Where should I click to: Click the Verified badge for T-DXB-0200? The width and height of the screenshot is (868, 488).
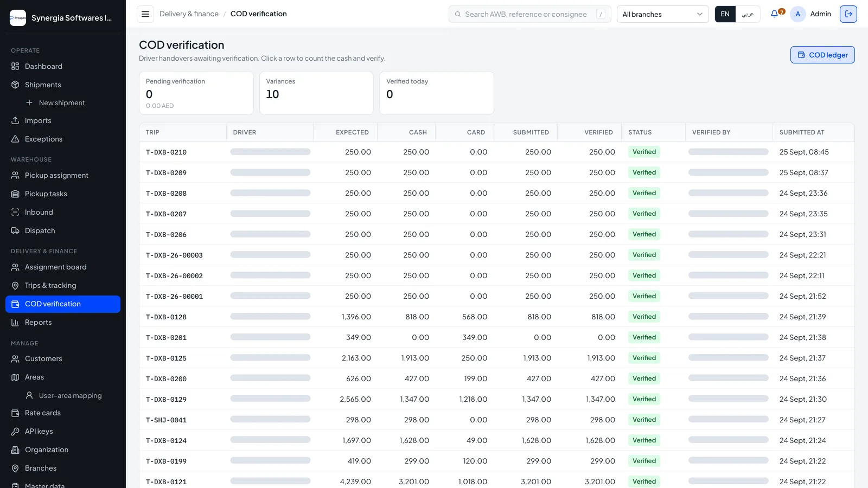pos(644,378)
